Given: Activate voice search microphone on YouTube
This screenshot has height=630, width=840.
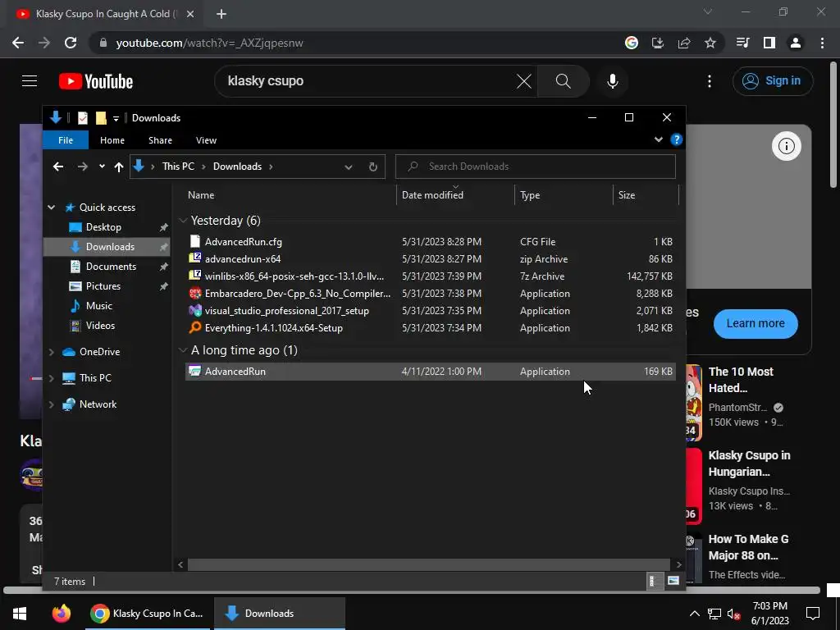Looking at the screenshot, I should pyautogui.click(x=612, y=81).
